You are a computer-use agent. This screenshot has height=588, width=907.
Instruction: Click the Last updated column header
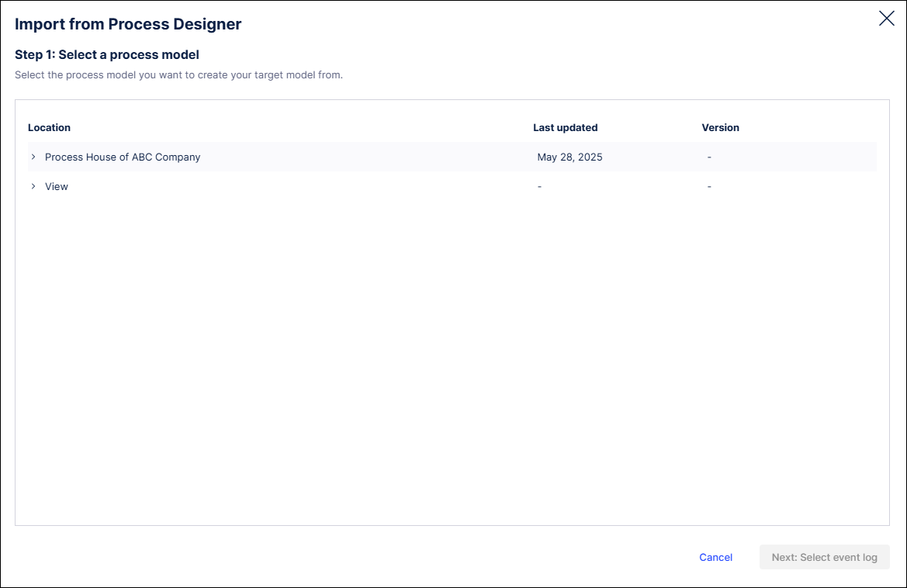565,128
